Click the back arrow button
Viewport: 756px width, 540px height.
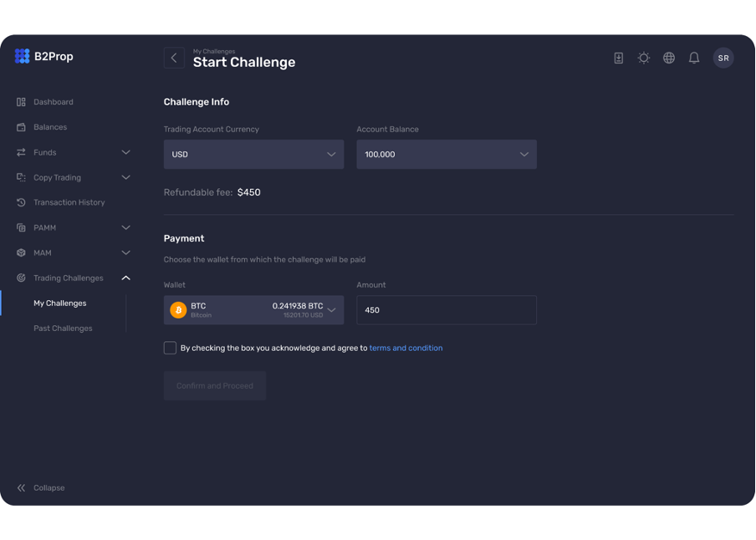point(174,58)
